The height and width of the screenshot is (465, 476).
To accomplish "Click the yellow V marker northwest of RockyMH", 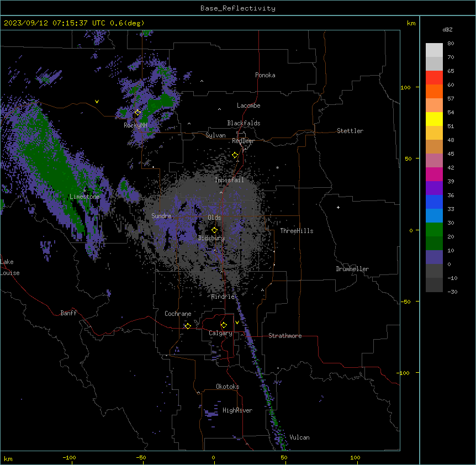I will point(97,102).
